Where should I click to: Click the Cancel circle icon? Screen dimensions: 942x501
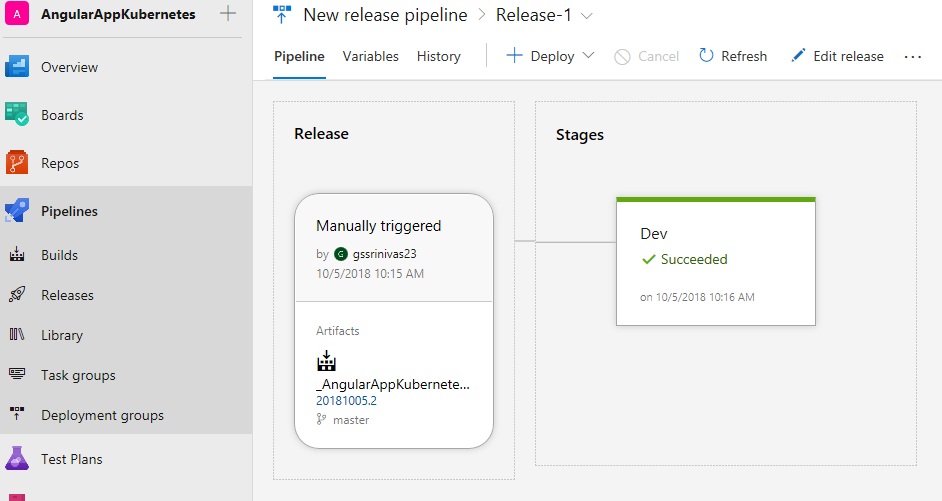622,56
